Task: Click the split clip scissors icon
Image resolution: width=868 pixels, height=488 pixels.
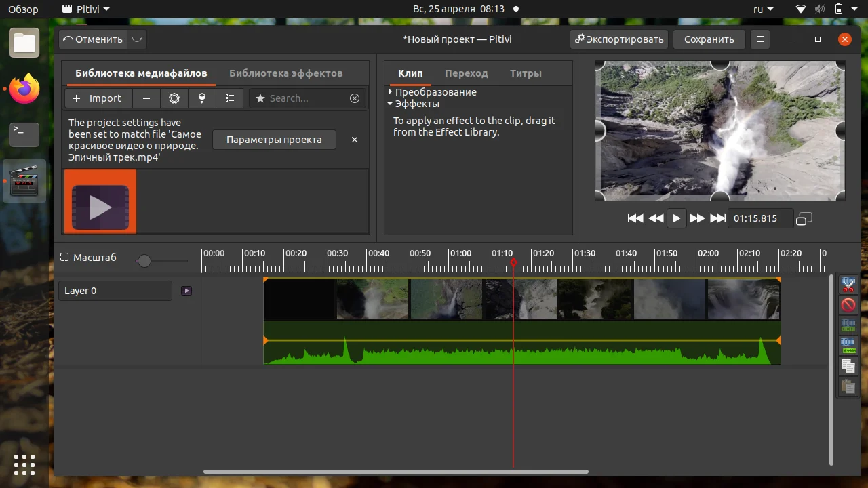Action: pyautogui.click(x=848, y=285)
